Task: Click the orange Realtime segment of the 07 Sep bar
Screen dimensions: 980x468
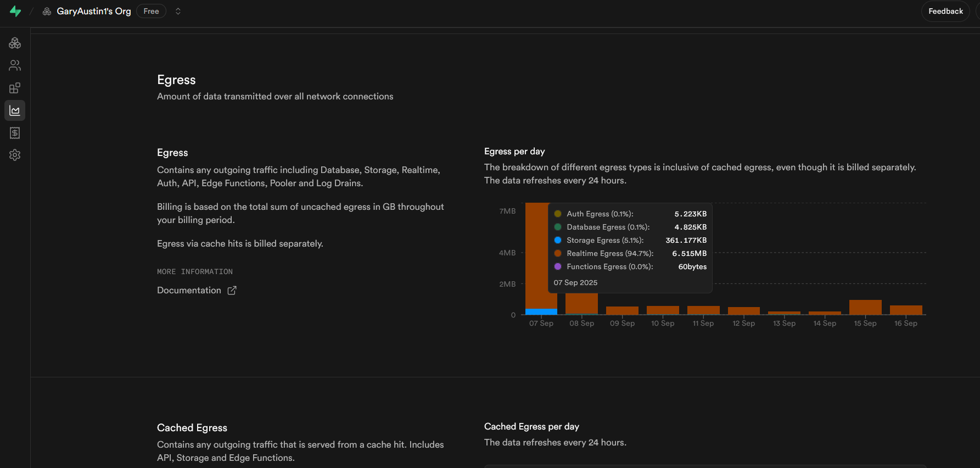Action: coord(536,255)
